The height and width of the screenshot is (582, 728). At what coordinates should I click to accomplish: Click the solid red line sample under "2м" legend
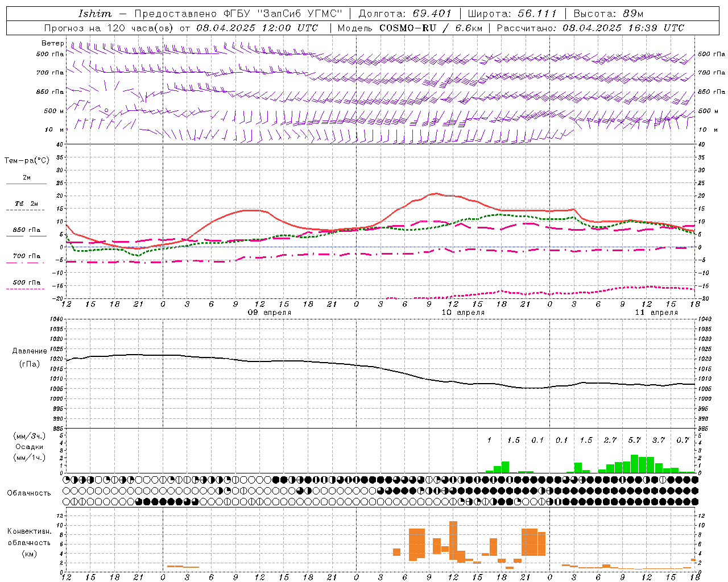point(26,184)
